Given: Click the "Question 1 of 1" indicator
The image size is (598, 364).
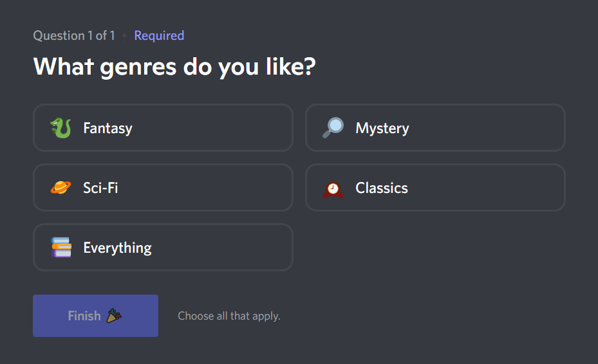Looking at the screenshot, I should click(74, 35).
